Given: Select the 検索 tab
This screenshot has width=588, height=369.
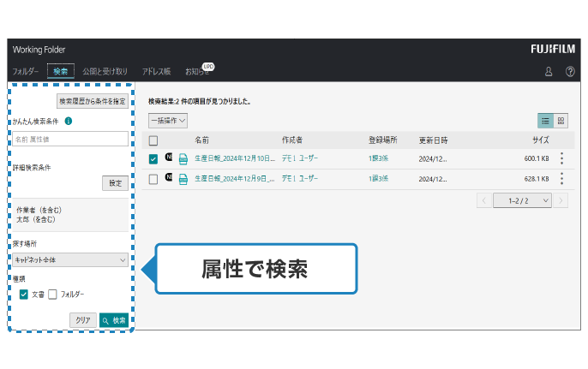Looking at the screenshot, I should tap(60, 71).
